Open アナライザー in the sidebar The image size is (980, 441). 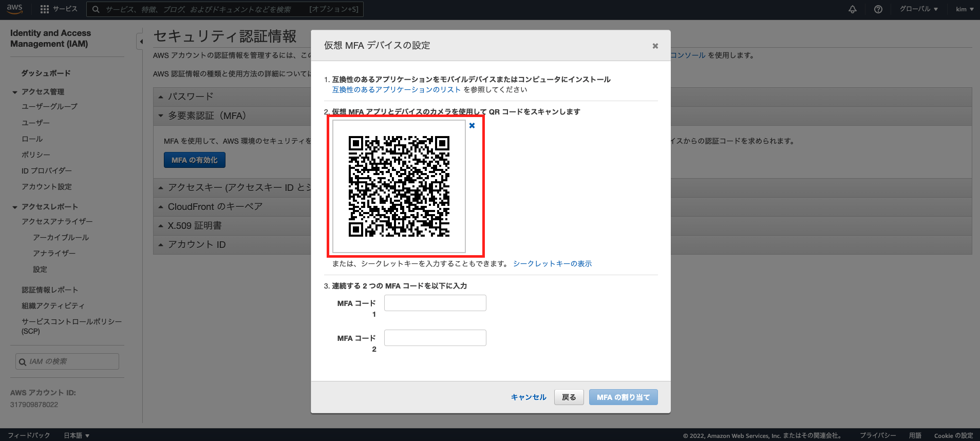[54, 253]
